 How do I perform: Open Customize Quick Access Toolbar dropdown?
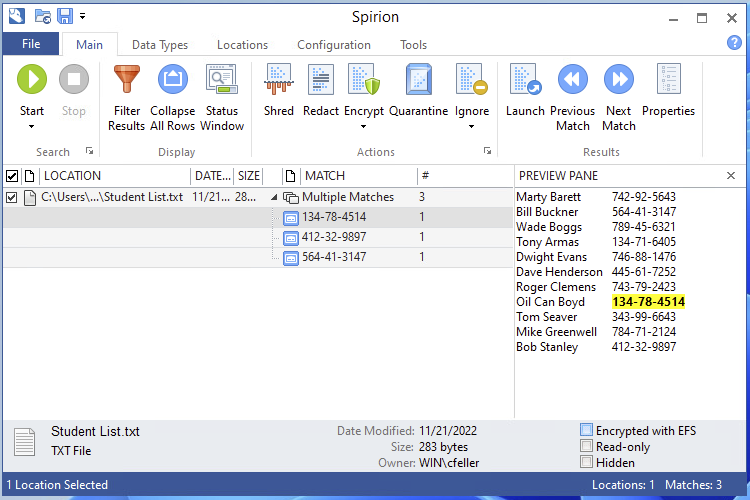83,16
